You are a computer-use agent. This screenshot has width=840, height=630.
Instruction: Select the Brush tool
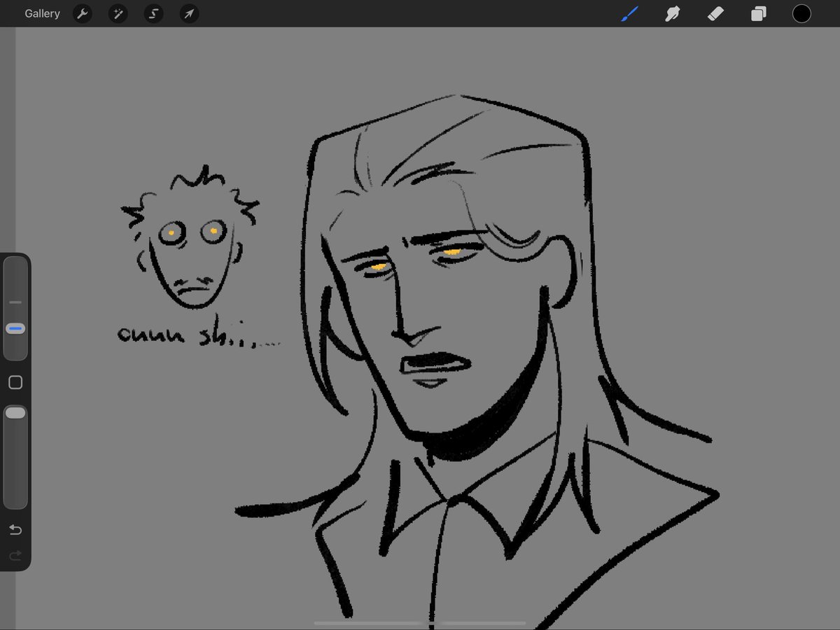629,13
